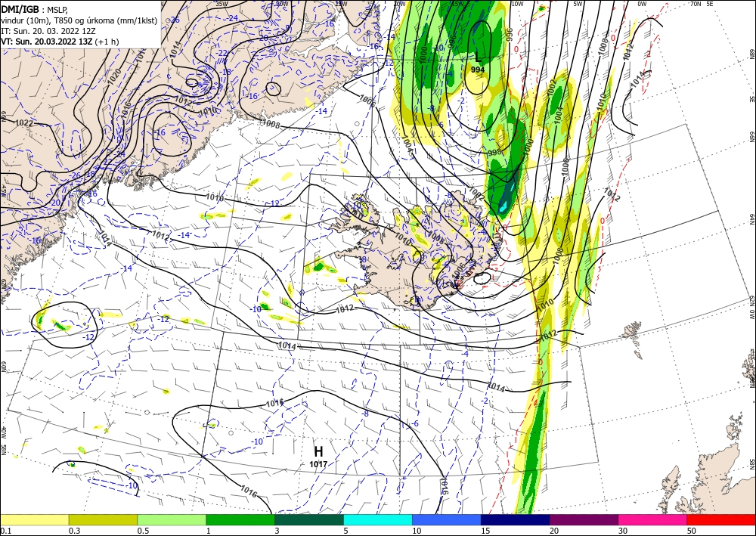Viewport: 756px width, 536px height.
Task: Click the '1017' high pressure value
Action: point(319,464)
